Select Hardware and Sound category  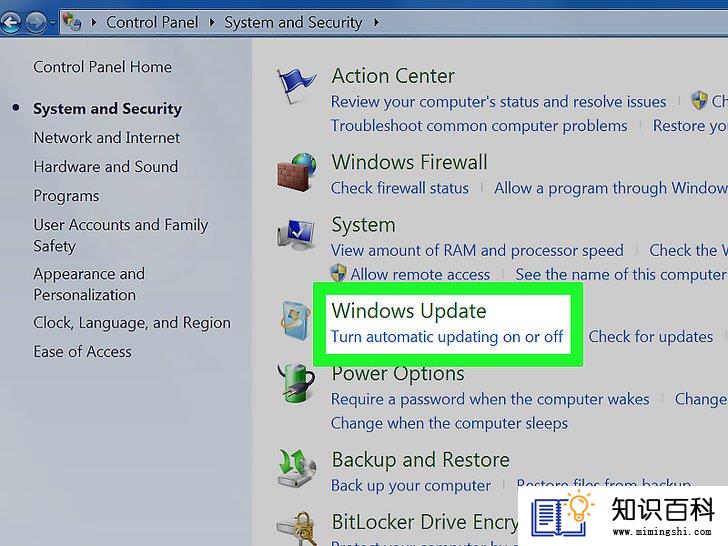click(106, 167)
